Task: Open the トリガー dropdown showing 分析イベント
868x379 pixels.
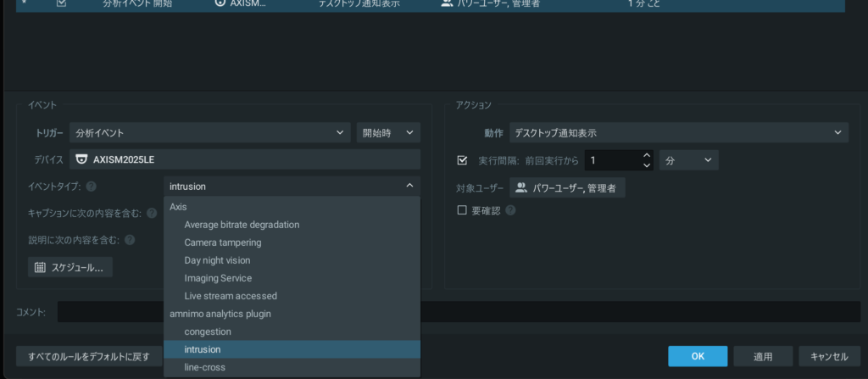Action: coord(209,133)
